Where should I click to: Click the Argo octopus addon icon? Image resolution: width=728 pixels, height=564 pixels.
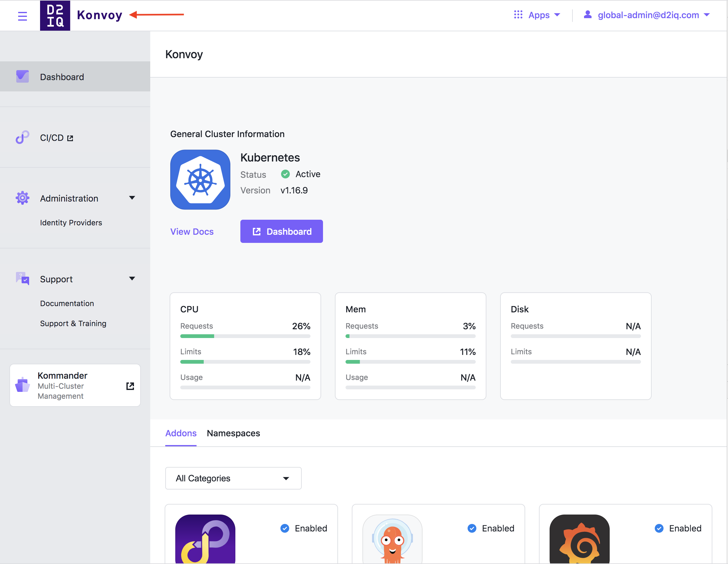pyautogui.click(x=392, y=539)
